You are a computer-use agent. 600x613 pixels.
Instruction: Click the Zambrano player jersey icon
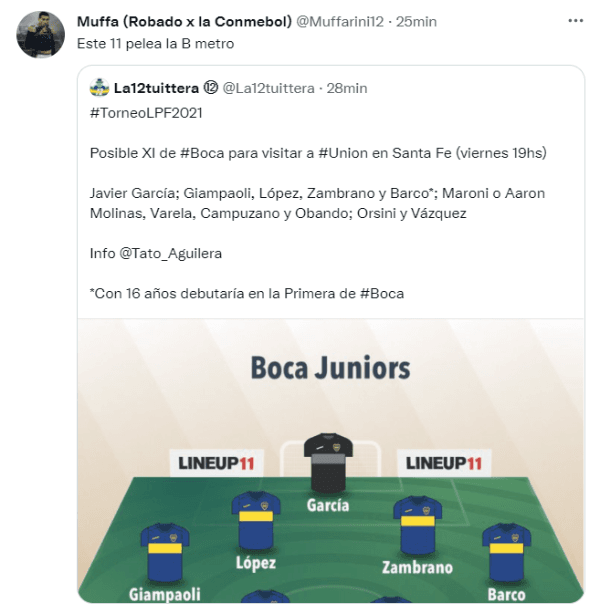tap(417, 525)
